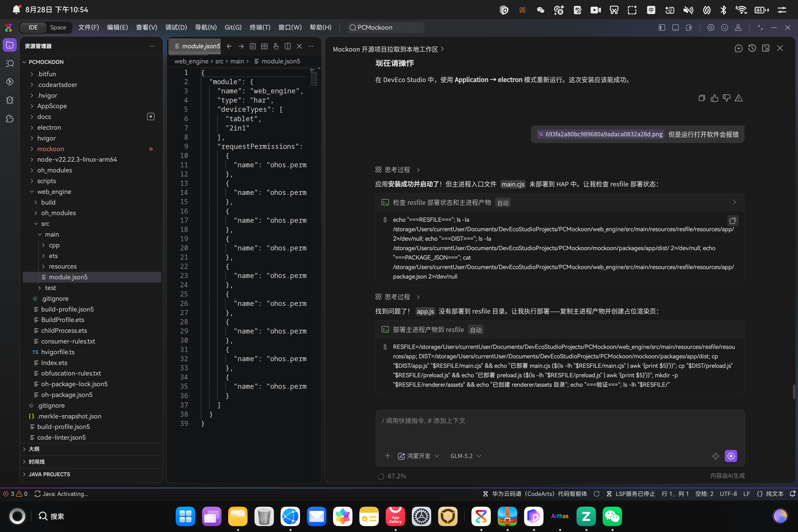Copy the AI response message
Screen dimensions: 798x532
pyautogui.click(x=702, y=98)
